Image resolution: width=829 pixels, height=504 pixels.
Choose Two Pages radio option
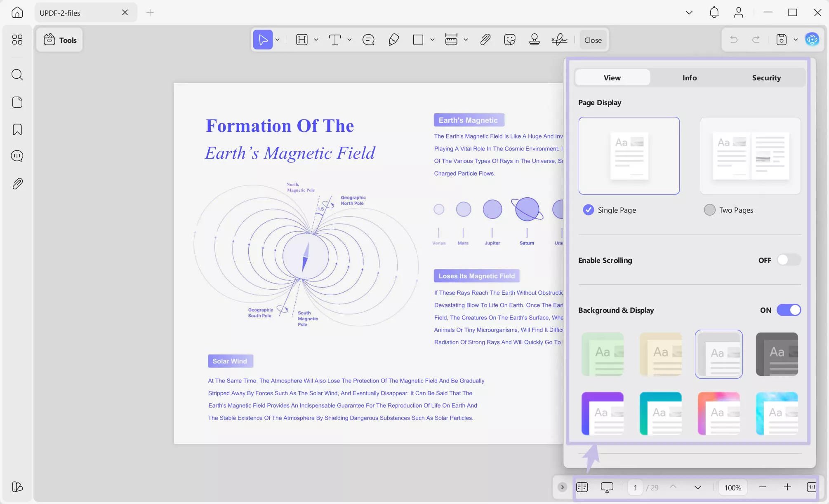(709, 210)
